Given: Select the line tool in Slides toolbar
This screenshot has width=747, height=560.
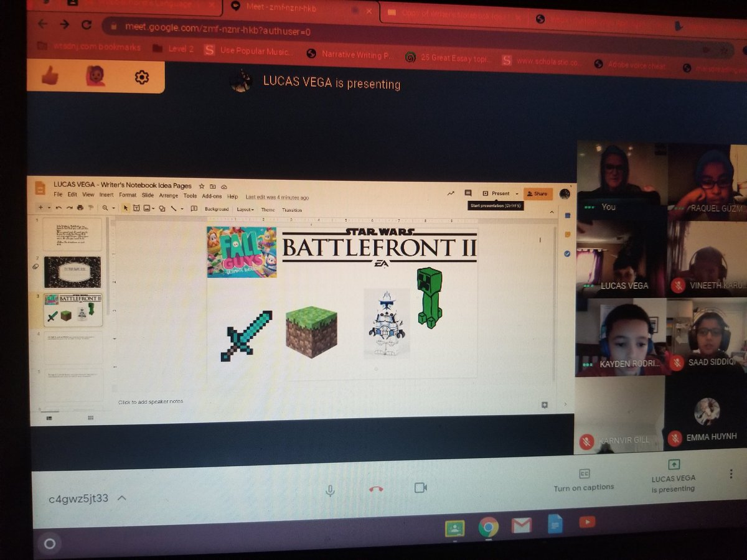Looking at the screenshot, I should pyautogui.click(x=174, y=208).
